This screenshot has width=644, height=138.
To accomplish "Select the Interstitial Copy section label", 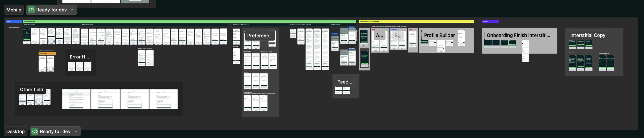I will coord(588,35).
